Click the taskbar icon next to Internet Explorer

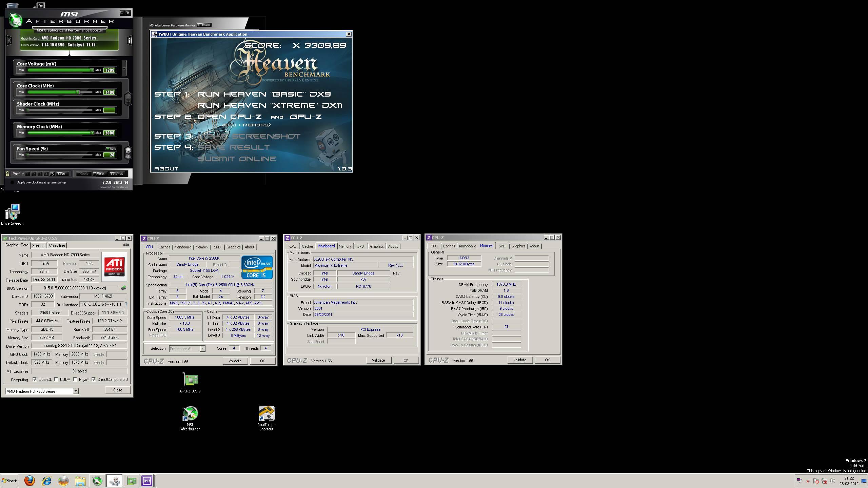click(63, 481)
